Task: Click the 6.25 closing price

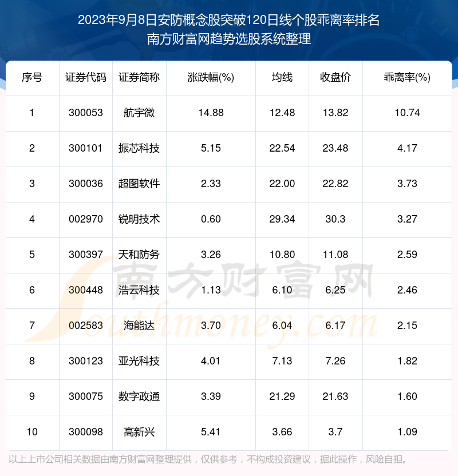Action: pos(335,290)
